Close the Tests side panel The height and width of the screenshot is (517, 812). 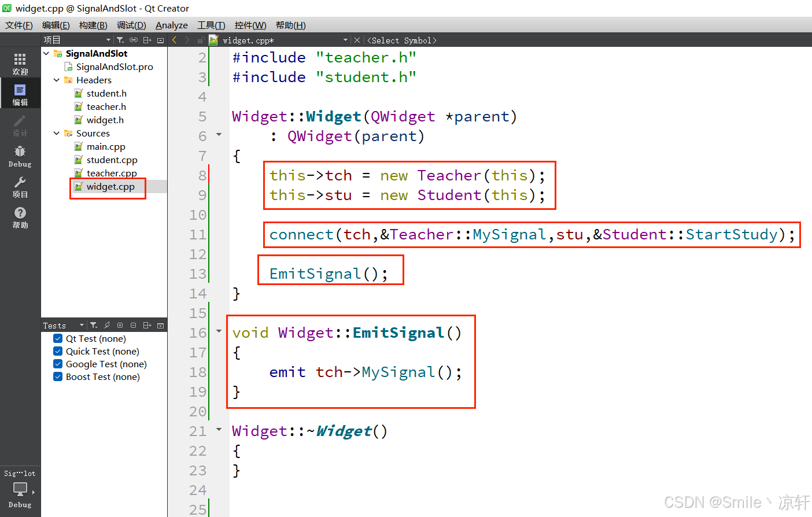pos(161,326)
